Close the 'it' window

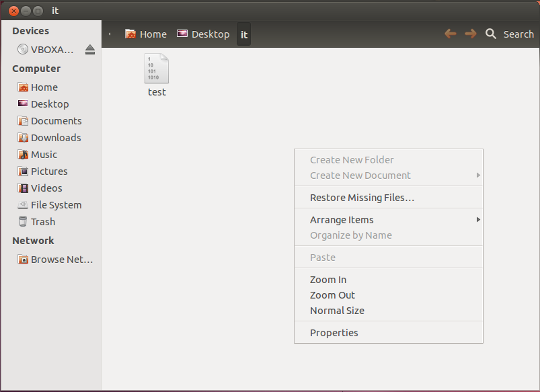[13, 11]
